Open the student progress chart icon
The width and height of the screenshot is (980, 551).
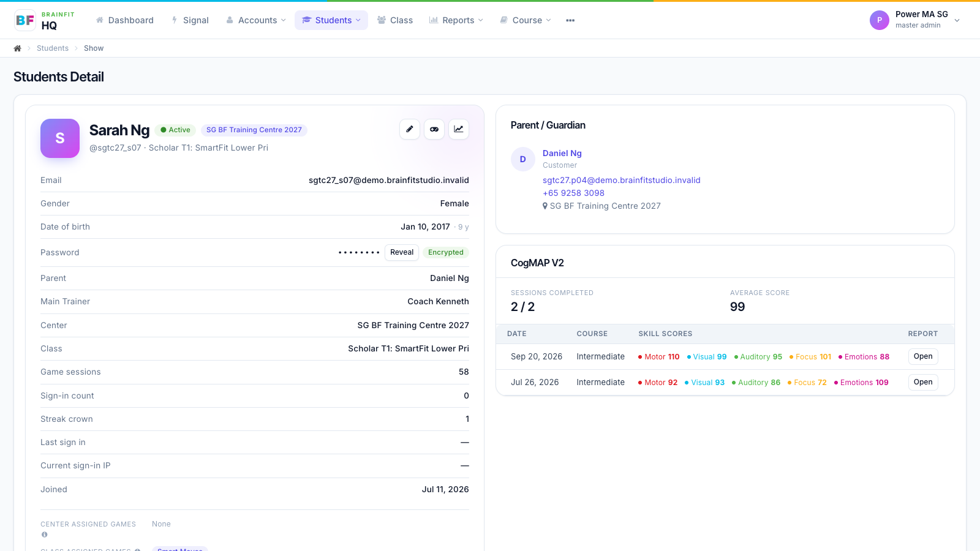coord(459,129)
